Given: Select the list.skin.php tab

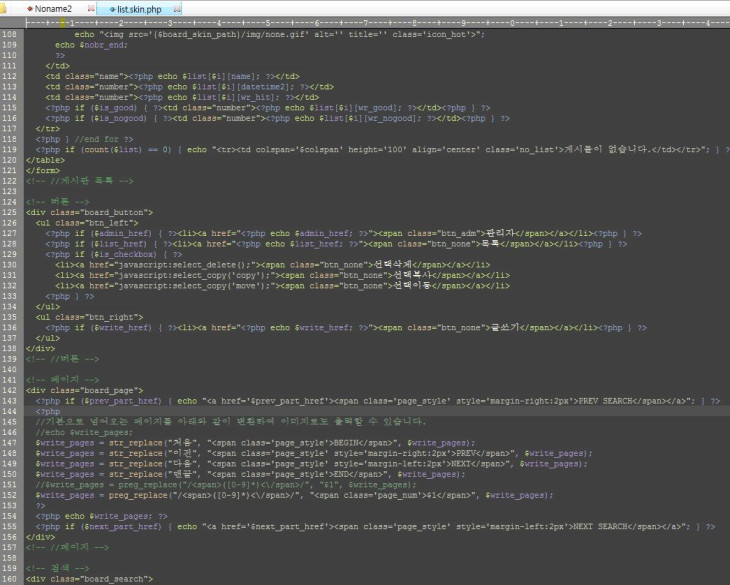Looking at the screenshot, I should tap(139, 9).
